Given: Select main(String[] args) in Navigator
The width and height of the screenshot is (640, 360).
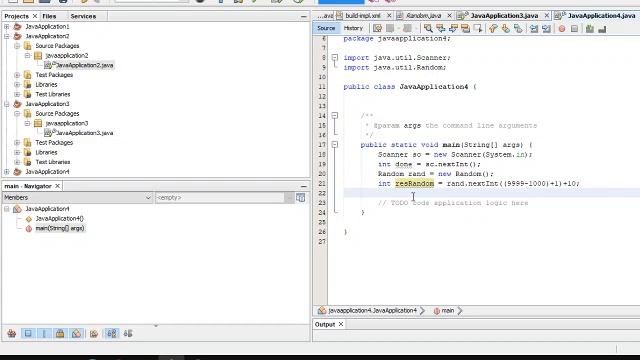Looking at the screenshot, I should 60,229.
